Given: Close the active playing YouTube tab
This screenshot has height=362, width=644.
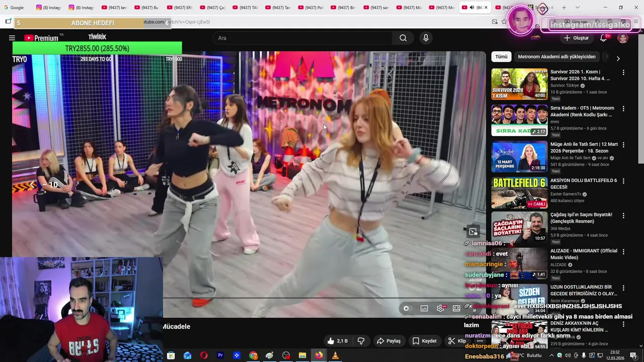Looking at the screenshot, I should [x=486, y=8].
